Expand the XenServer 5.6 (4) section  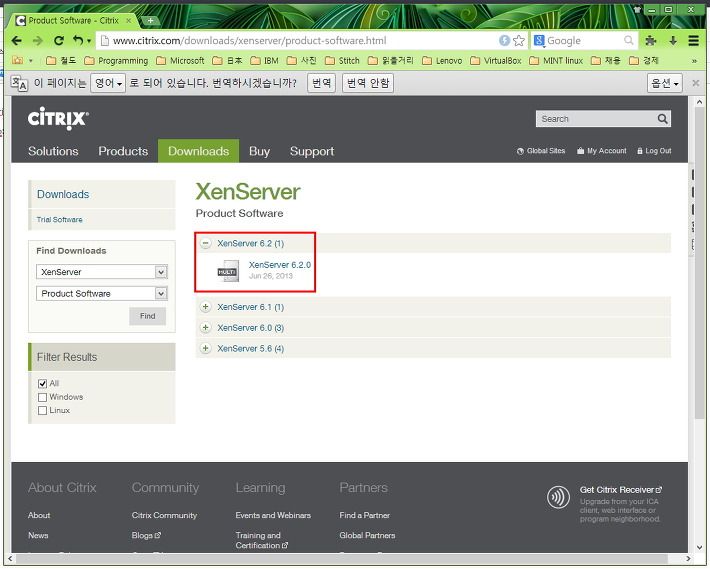[x=206, y=348]
